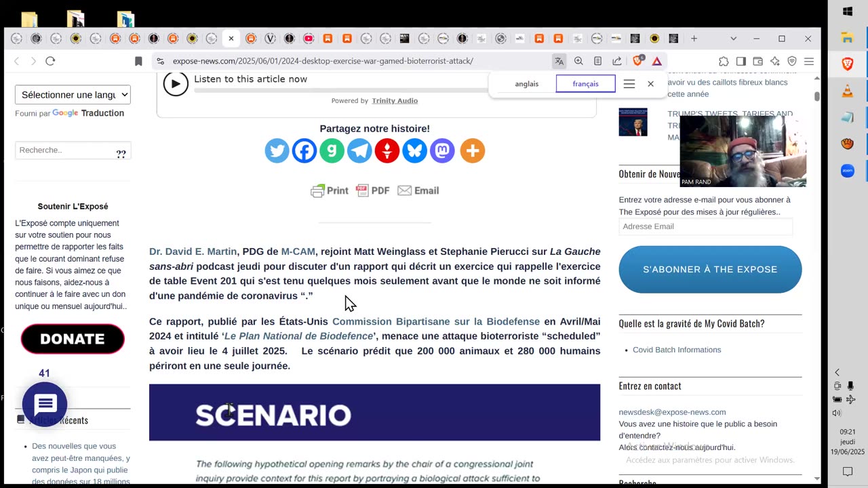Screen dimensions: 868x488
Task: Open a new tab with plus button
Action: point(694,39)
